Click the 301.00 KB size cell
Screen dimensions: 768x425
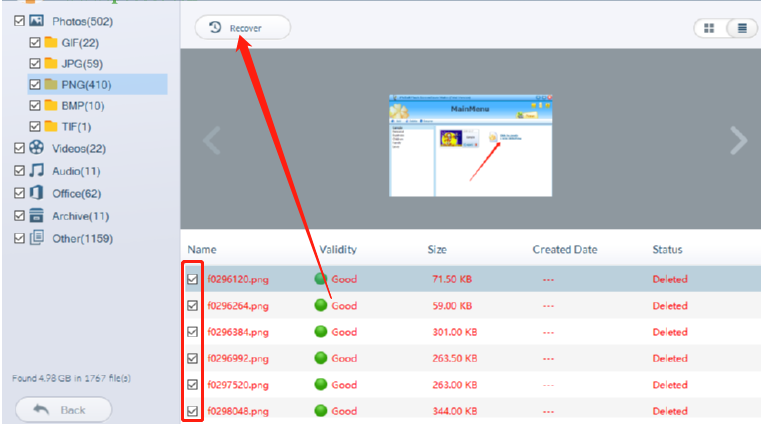pos(455,332)
